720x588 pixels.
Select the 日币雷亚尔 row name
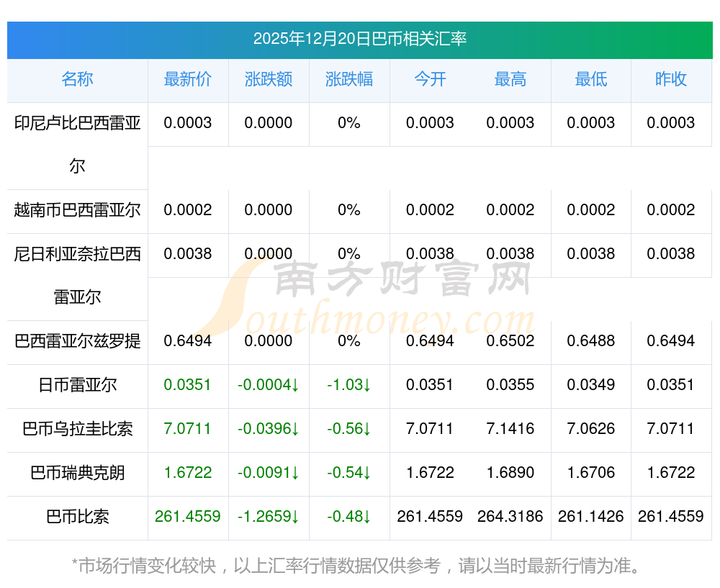[x=77, y=385]
